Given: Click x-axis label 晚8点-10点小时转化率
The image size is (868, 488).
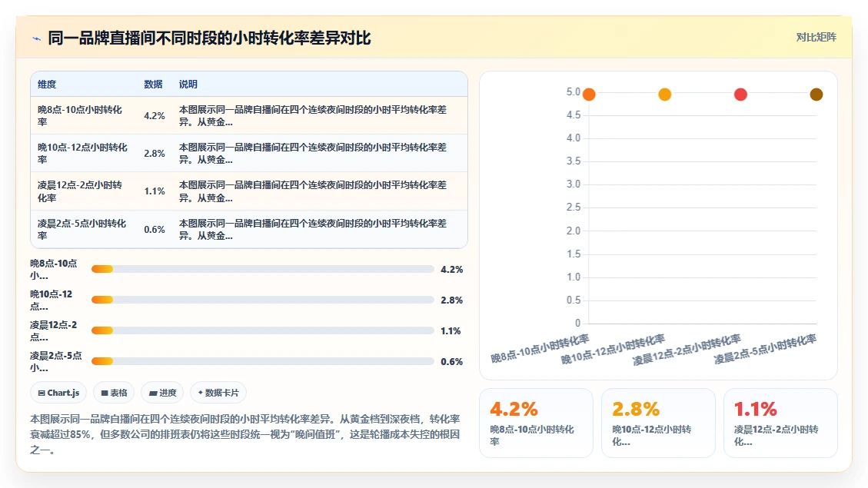Looking at the screenshot, I should (x=540, y=349).
